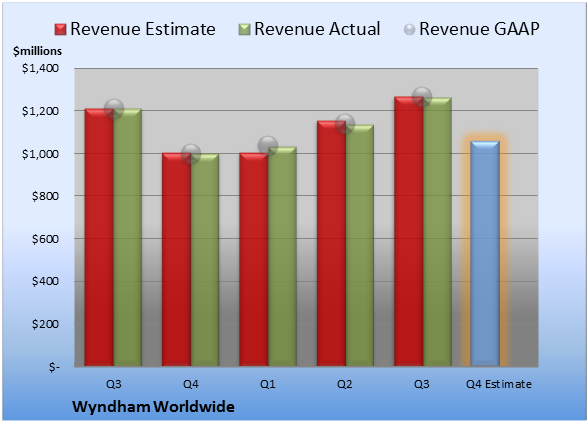This screenshot has width=588, height=422.
Task: Click the 'Q4 Estimate' category label
Action: [x=499, y=384]
